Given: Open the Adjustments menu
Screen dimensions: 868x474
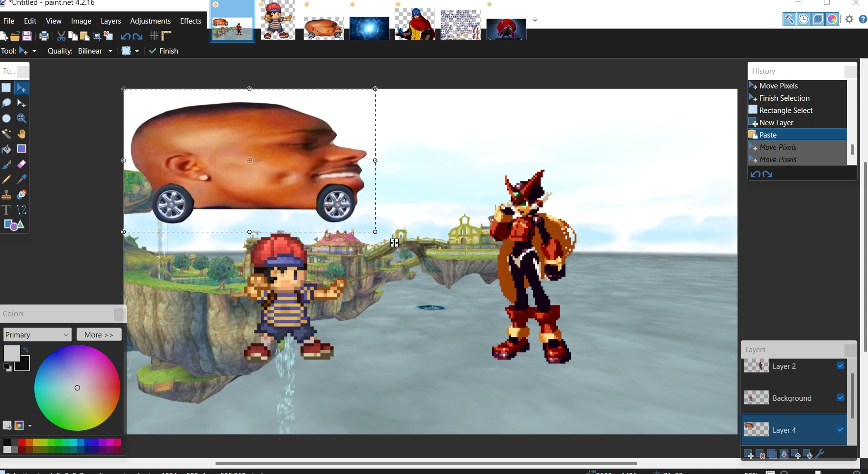Looking at the screenshot, I should click(x=150, y=21).
